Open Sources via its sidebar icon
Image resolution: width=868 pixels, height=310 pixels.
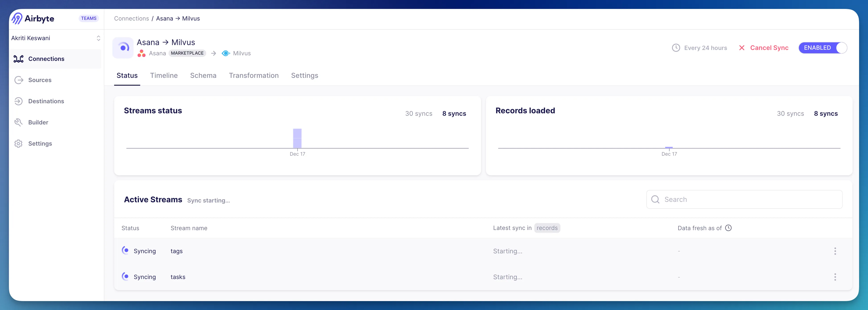(19, 80)
